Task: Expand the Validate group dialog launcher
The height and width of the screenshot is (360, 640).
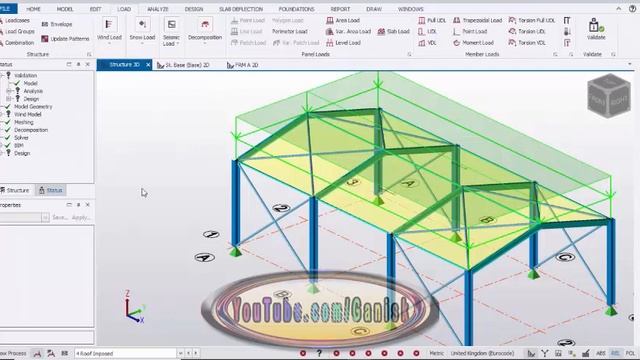Action: coord(613,54)
